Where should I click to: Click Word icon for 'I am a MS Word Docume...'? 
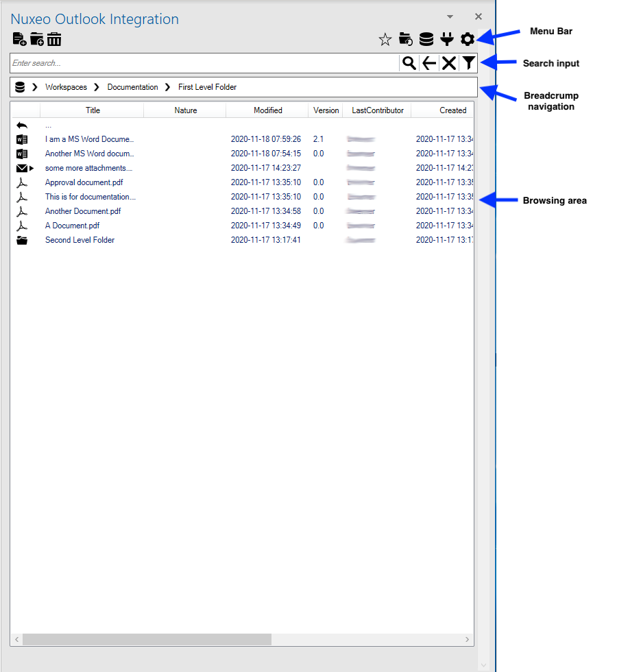point(22,139)
